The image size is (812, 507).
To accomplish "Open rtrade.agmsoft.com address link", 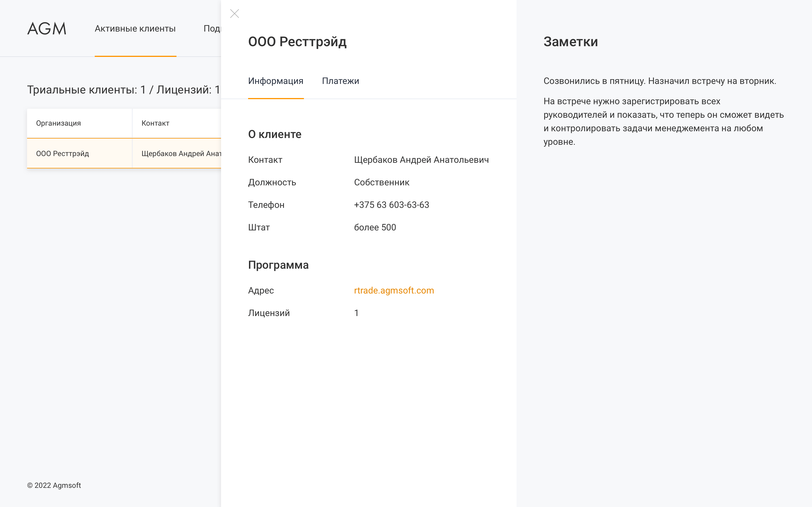I will tap(394, 290).
